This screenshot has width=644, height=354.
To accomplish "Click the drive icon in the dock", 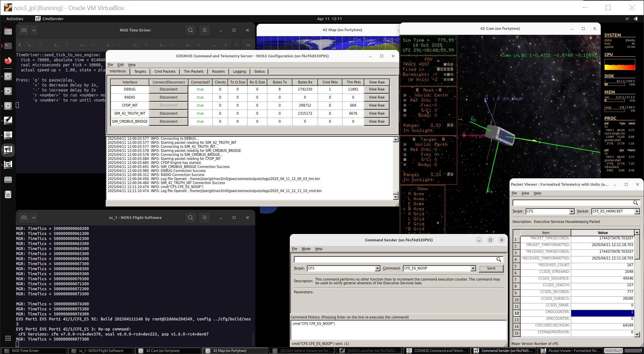I will (x=8, y=180).
